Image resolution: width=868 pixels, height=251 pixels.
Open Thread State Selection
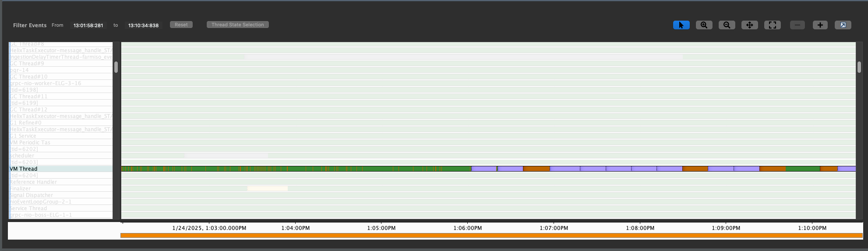click(237, 25)
